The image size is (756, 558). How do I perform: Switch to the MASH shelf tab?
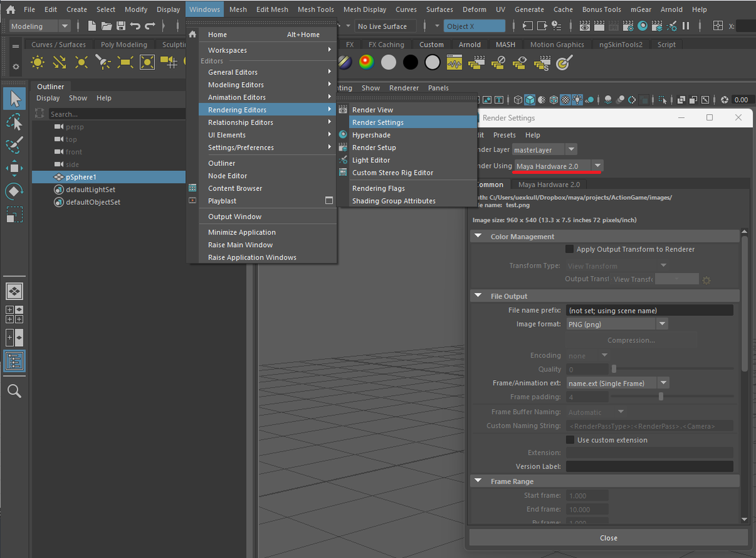(505, 45)
